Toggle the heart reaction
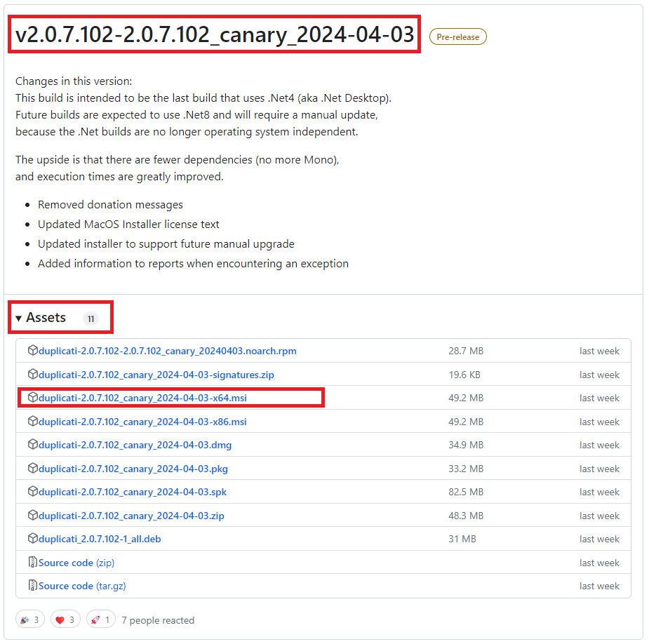The image size is (649, 644). (65, 620)
